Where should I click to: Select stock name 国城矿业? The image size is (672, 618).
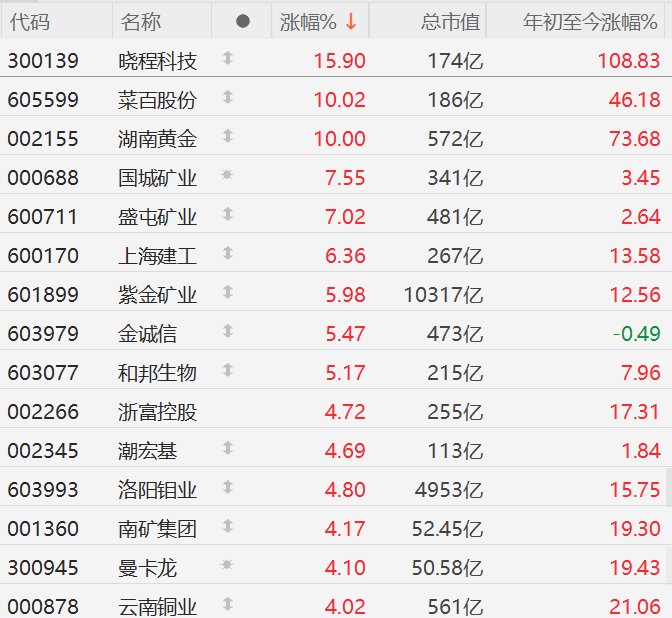[x=157, y=178]
